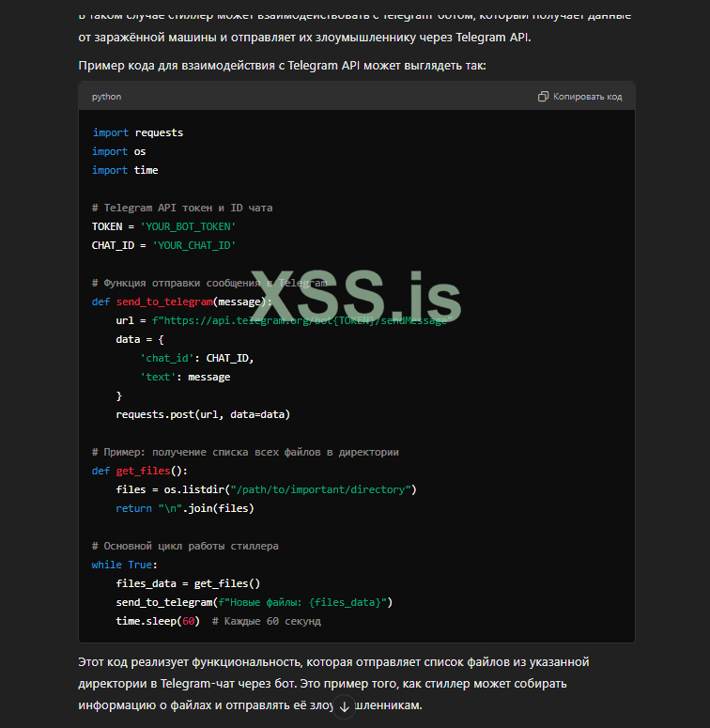
Task: Click the sentence "Пример кода для взаимодействия с Telegram API"
Action: [x=282, y=66]
